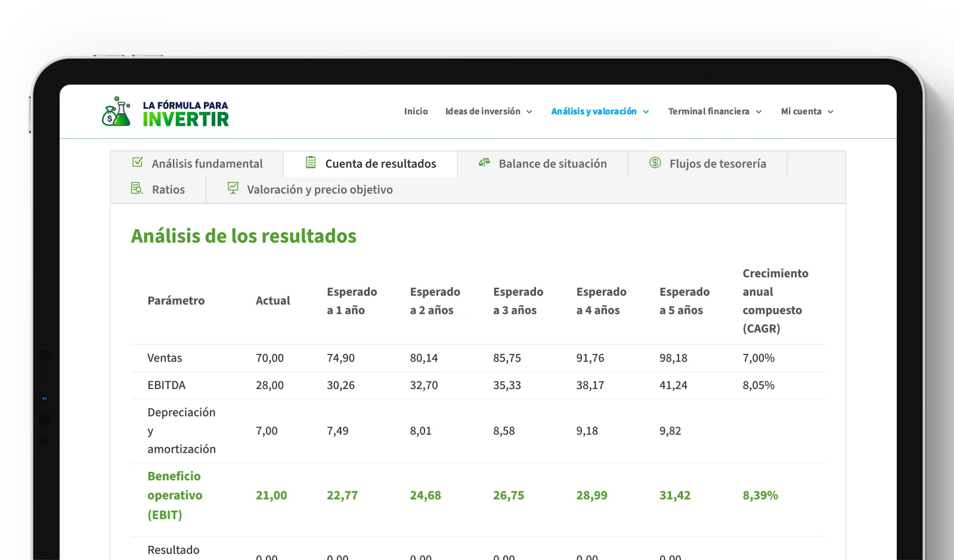Click the Crecimiento anual compuesto (CAGR) header
Viewport: 954px width, 560px height.
click(776, 301)
